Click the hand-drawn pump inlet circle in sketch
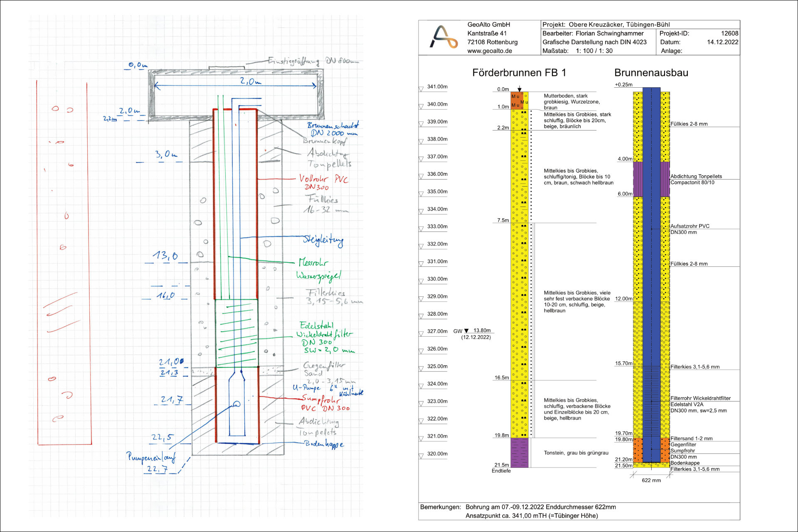The height and width of the screenshot is (532, 798). coord(236,404)
